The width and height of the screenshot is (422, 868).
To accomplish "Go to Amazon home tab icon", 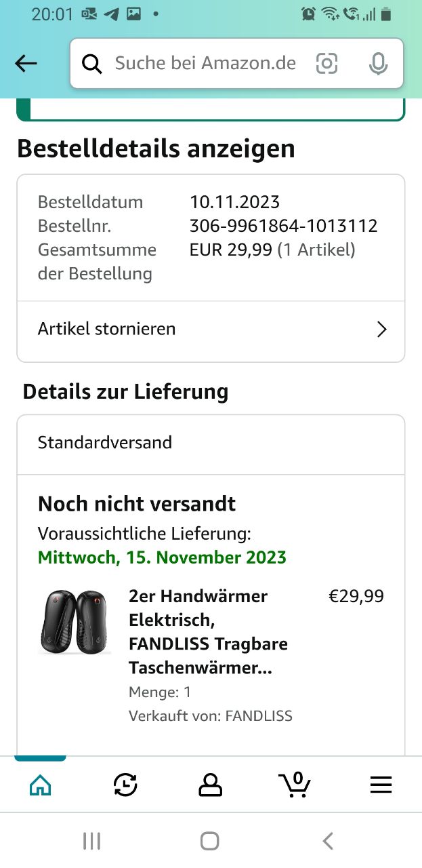I will tap(41, 785).
